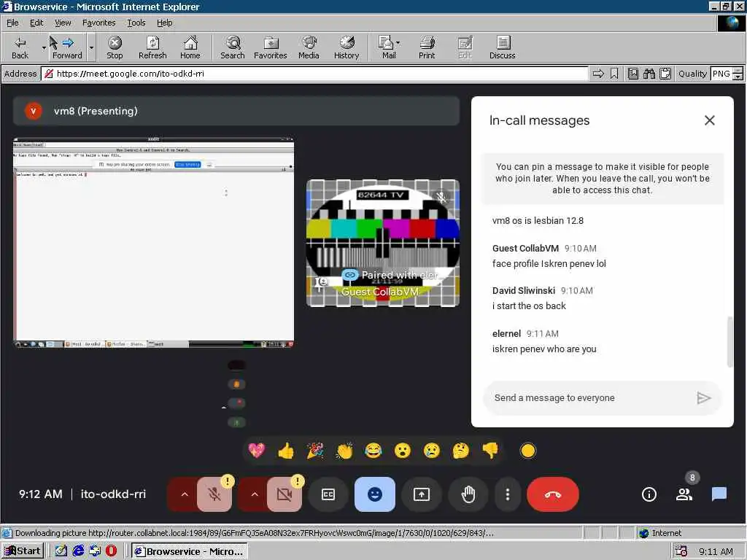Click the chat messages scrollbar
Screen dimensions: 747x560
(x=729, y=341)
